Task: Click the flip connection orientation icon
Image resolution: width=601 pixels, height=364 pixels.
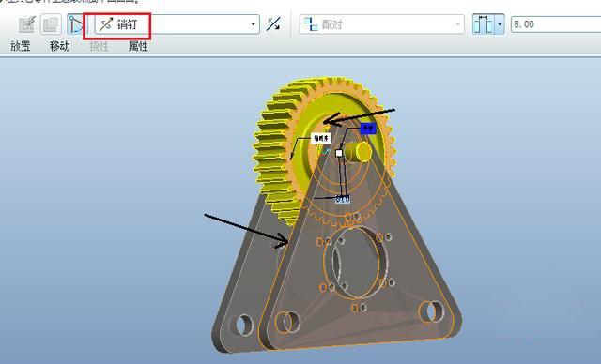Action: (273, 24)
